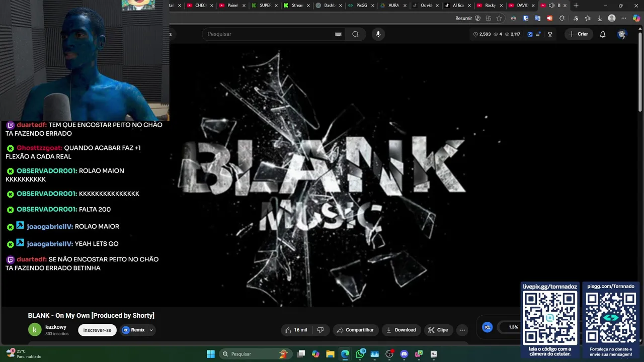Screen dimensions: 644x362
Task: Switch to the Dashb browser tab
Action: point(329,6)
